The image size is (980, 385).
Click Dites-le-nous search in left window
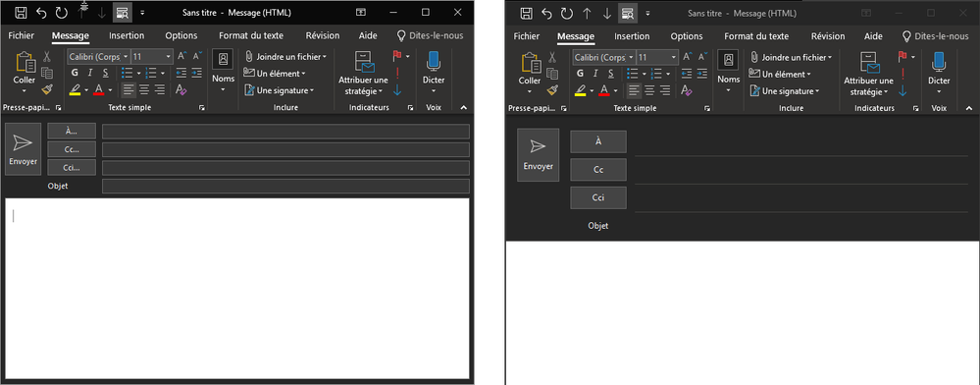click(430, 35)
